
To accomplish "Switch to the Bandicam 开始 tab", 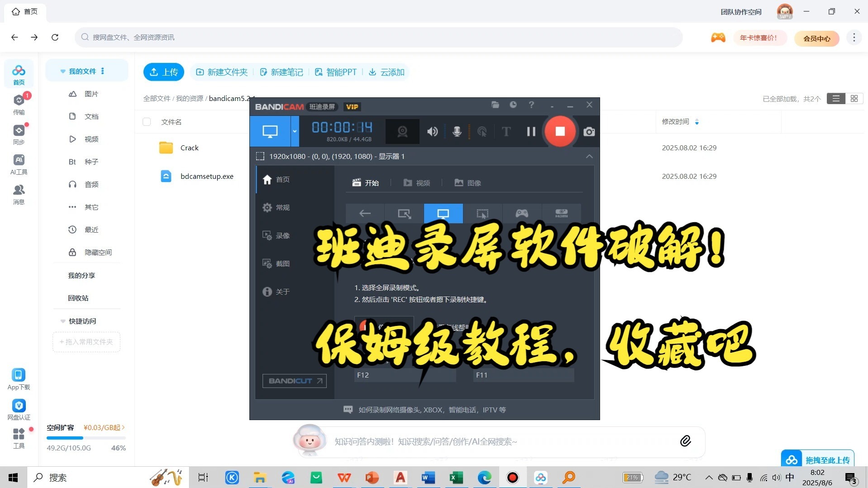I will (x=366, y=183).
